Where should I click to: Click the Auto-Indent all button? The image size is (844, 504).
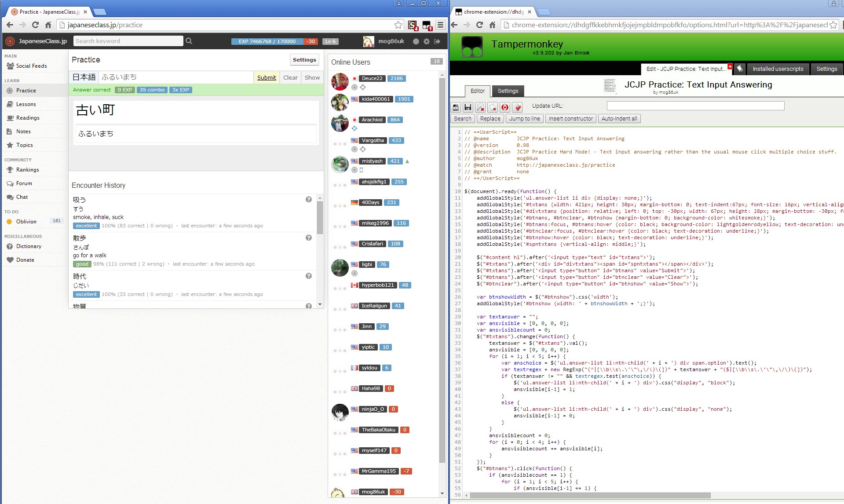click(x=619, y=119)
